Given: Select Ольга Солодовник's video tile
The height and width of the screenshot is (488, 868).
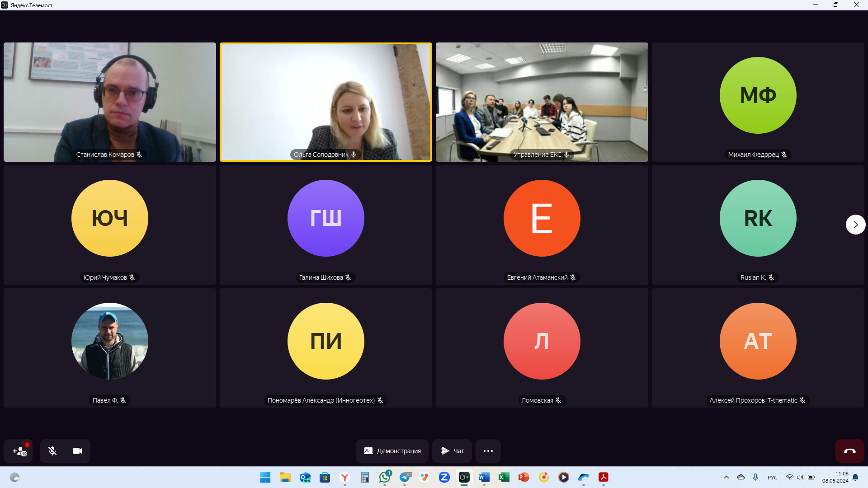Looking at the screenshot, I should coord(326,102).
